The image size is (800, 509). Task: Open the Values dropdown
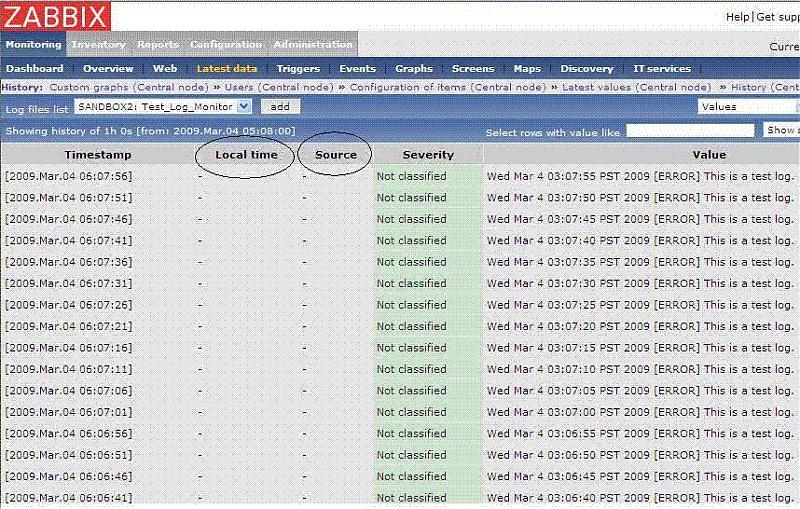click(x=748, y=107)
